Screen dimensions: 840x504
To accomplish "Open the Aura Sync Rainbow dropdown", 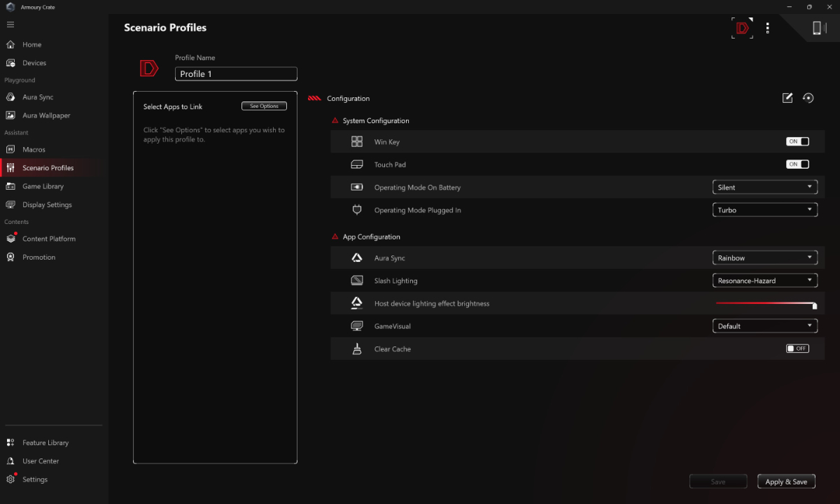I will 765,258.
